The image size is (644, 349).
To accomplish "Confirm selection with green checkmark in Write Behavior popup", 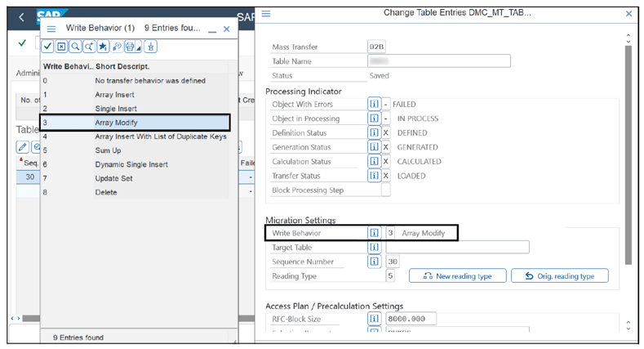I will pos(48,47).
